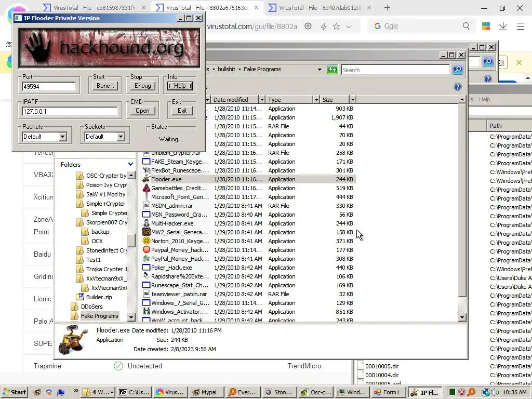Open the Help info button in IP Flooder
The image size is (532, 399).
pos(180,86)
